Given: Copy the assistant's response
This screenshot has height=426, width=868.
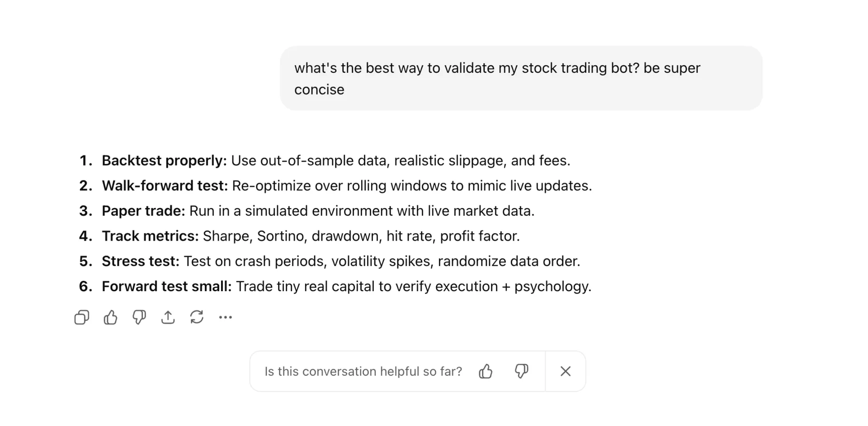Looking at the screenshot, I should coord(81,317).
